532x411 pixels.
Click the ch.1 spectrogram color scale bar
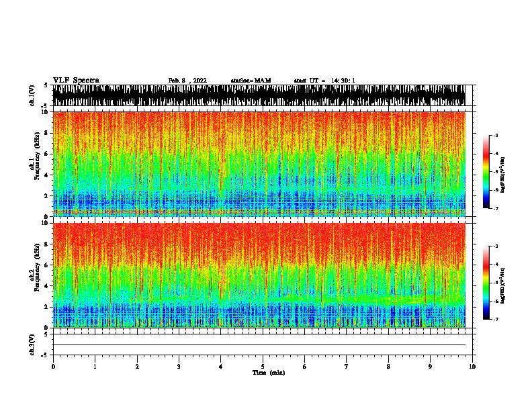point(486,172)
